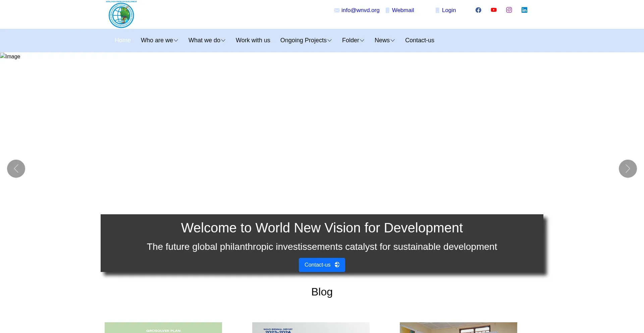Screen dimensions: 644x333
Task: Expand the Folder dropdown menu
Action: click(x=353, y=40)
